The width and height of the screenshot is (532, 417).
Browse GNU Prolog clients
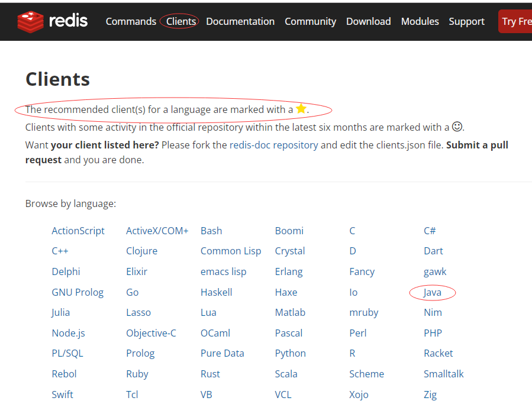point(78,293)
